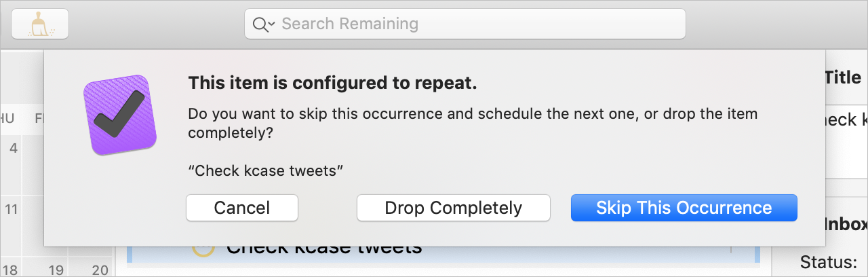Select day 4 in the calendar

pos(14,147)
